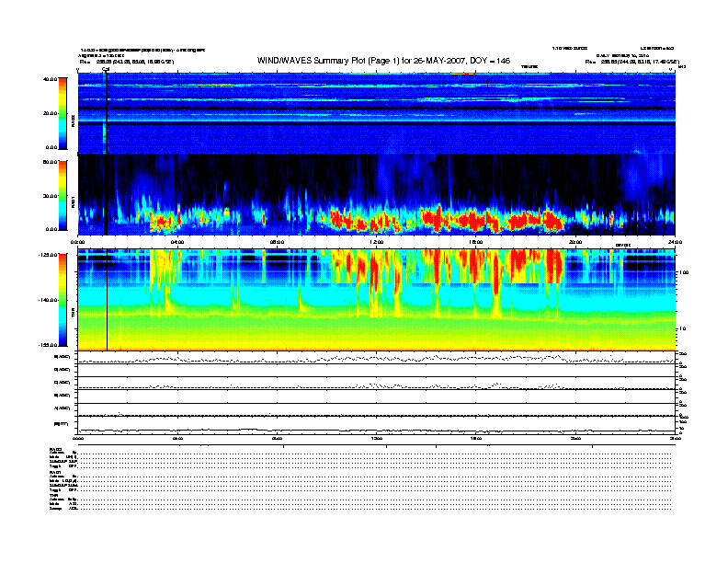
Task: Click the TNR color scale bar
Action: pyautogui.click(x=63, y=300)
